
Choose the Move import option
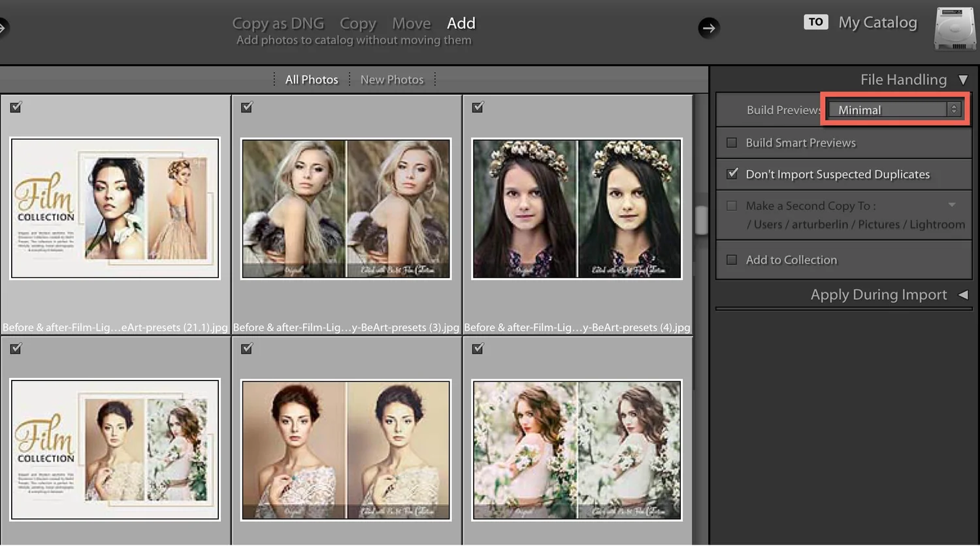[x=411, y=23]
